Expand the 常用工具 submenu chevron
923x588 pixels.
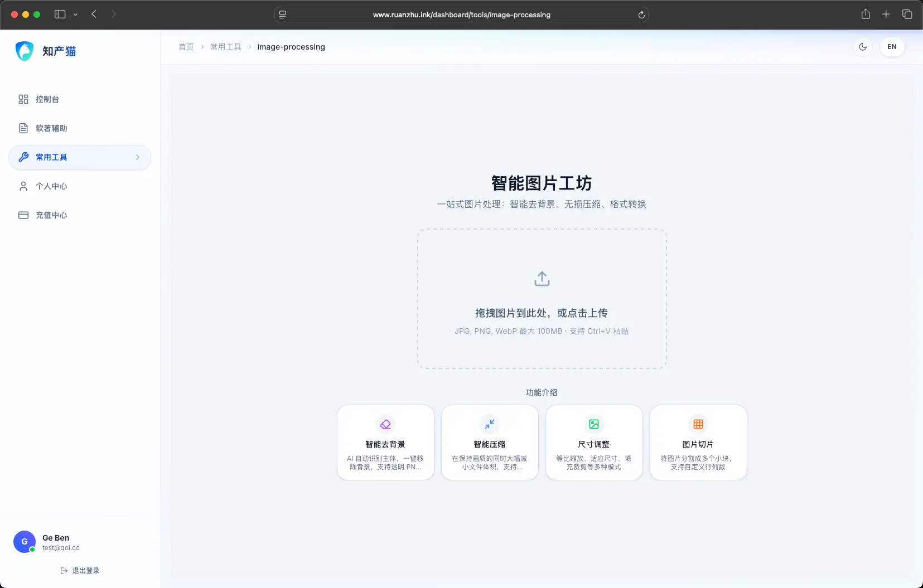137,157
